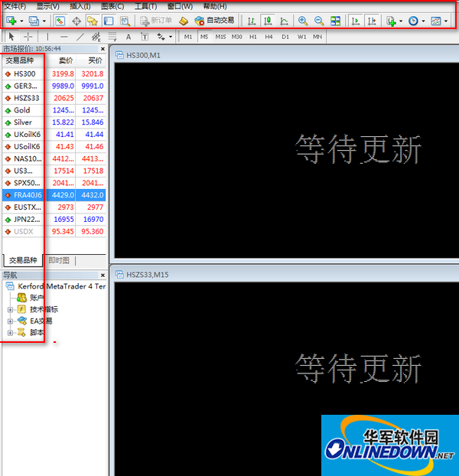This screenshot has width=459, height=476.
Task: Open the chart profiles icon
Action: pyautogui.click(x=34, y=21)
